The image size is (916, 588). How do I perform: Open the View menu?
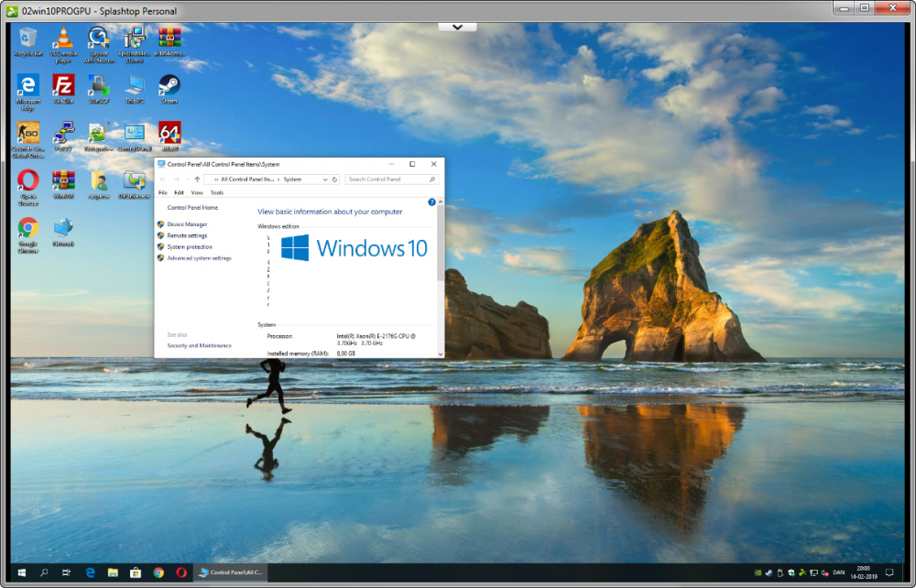pos(197,192)
